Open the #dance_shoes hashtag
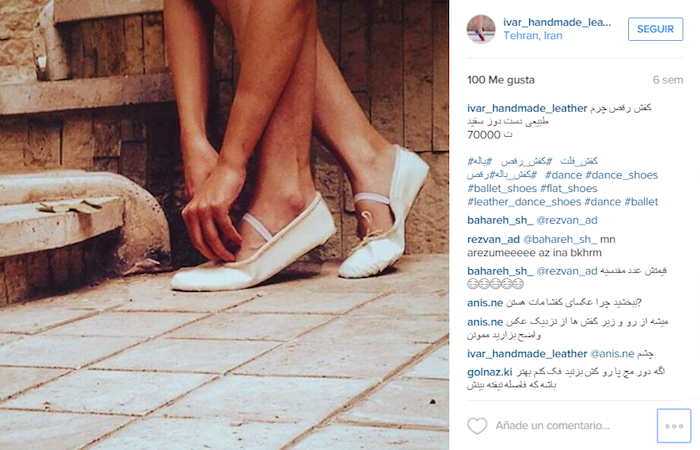700x450 pixels. point(621,175)
